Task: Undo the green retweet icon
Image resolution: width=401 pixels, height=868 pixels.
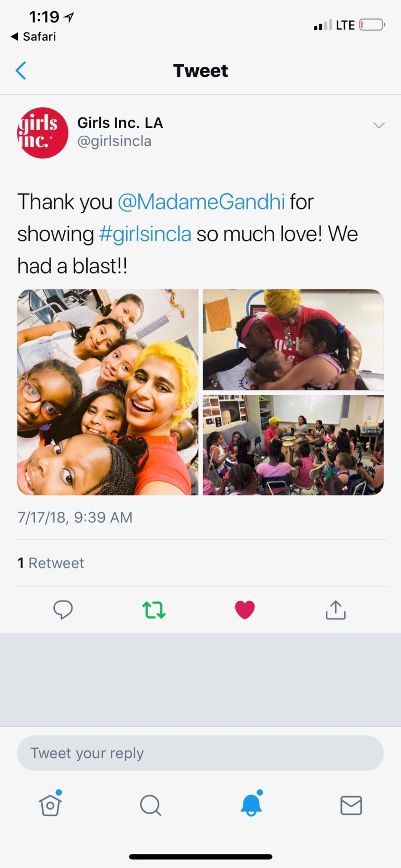Action: (154, 609)
